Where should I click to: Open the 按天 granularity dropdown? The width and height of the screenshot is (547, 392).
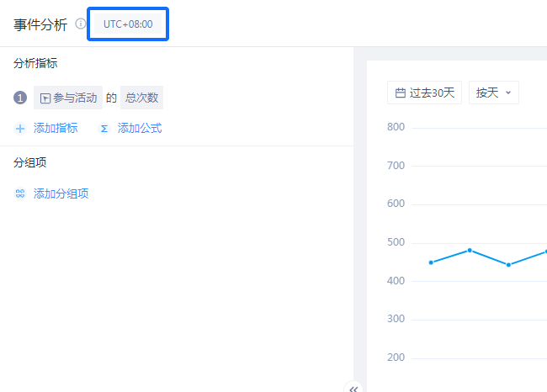pos(487,93)
